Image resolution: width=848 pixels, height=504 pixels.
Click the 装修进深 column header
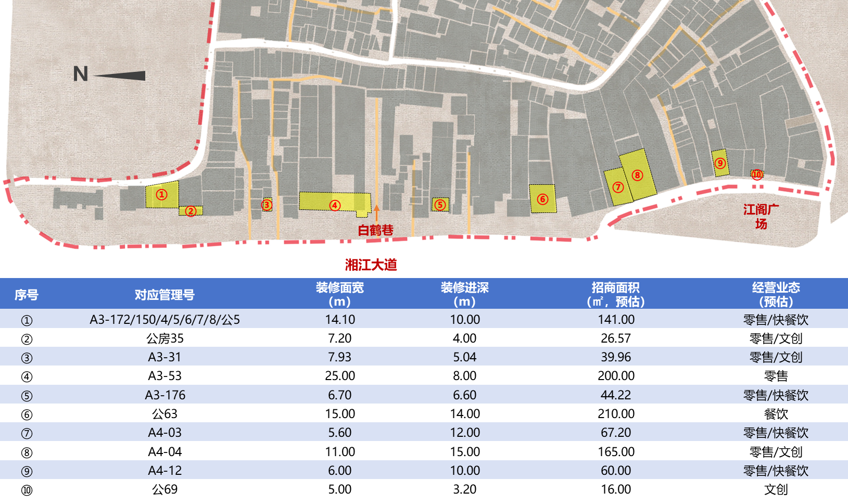point(464,295)
